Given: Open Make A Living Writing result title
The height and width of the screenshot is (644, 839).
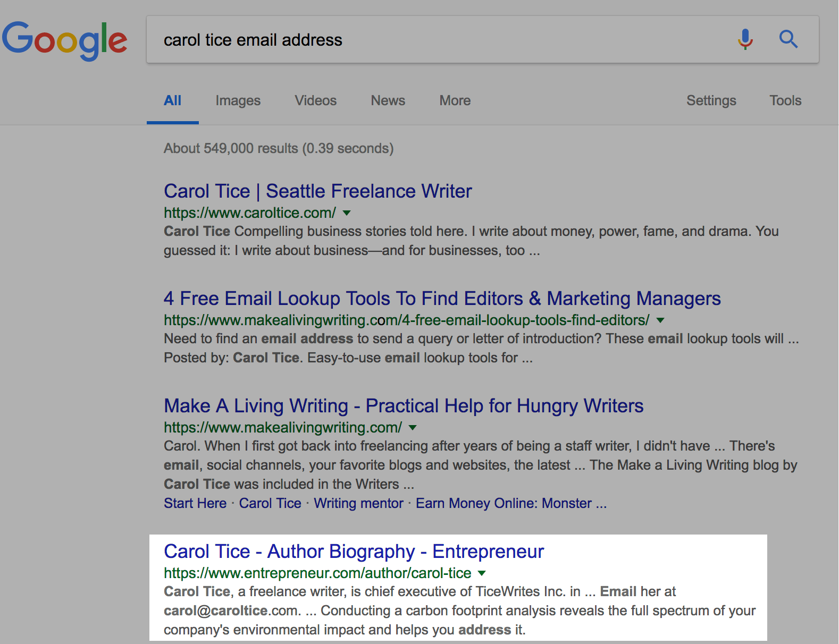Looking at the screenshot, I should point(403,406).
